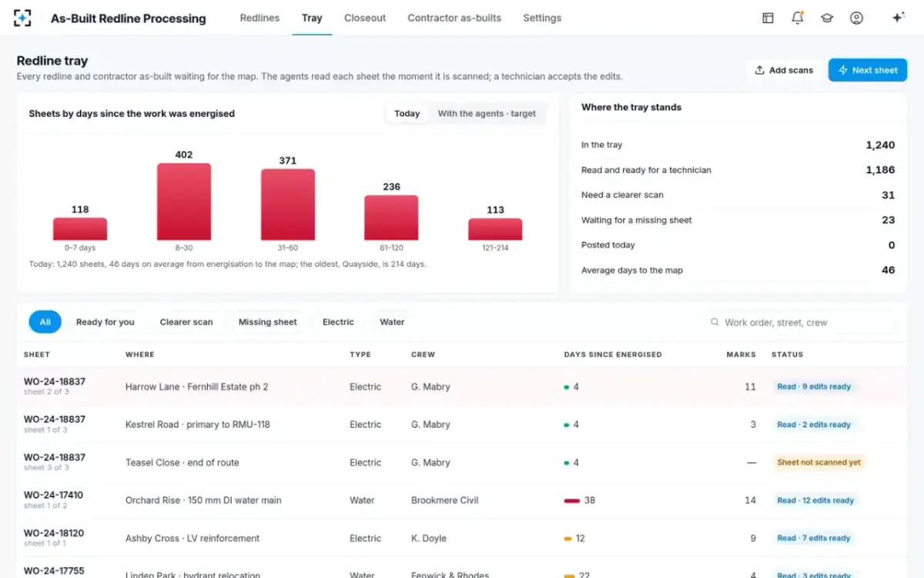
Task: Open the Closeout tab
Action: [365, 18]
